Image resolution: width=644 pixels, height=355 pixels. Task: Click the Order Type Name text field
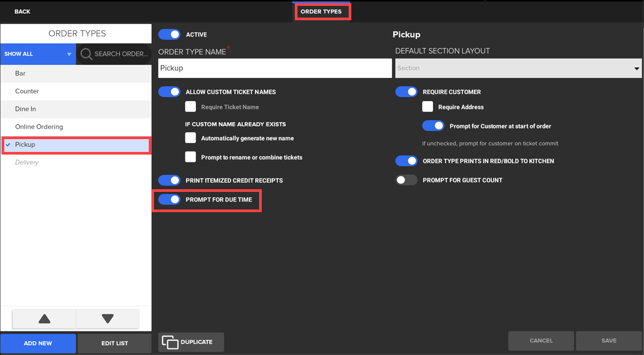tap(275, 68)
